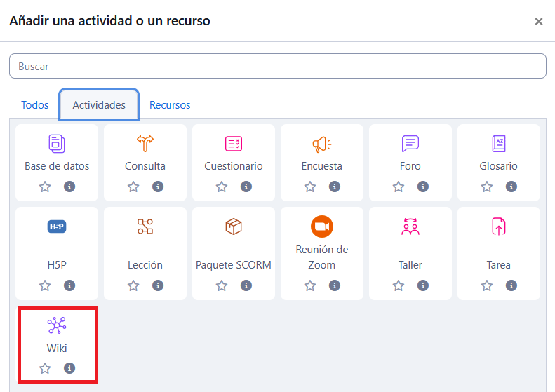Select the Foro activity icon
Screen dimensions: 555x392
410,144
